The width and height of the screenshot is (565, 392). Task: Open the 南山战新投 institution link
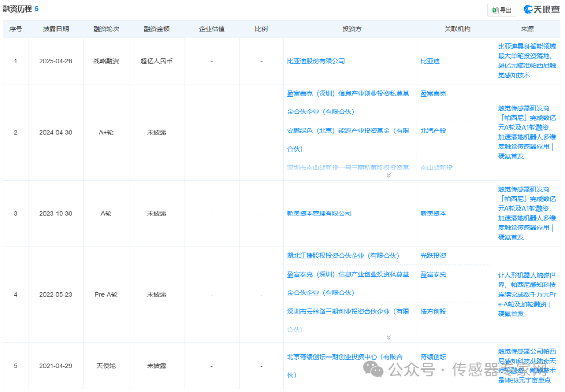point(436,167)
